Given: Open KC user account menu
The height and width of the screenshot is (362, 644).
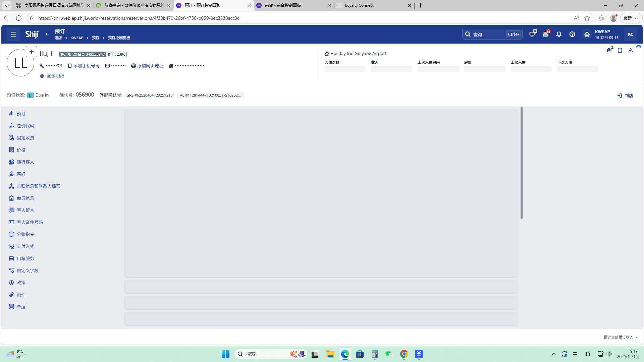Looking at the screenshot, I should click(631, 34).
